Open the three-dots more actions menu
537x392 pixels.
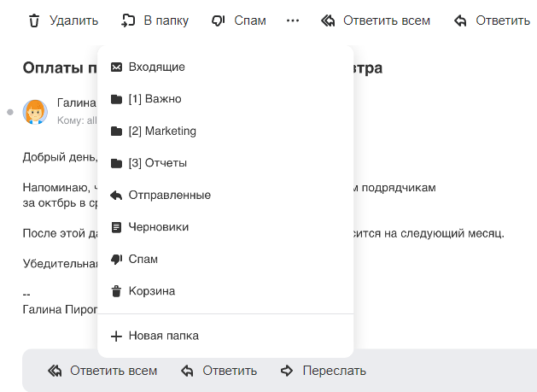(x=293, y=20)
